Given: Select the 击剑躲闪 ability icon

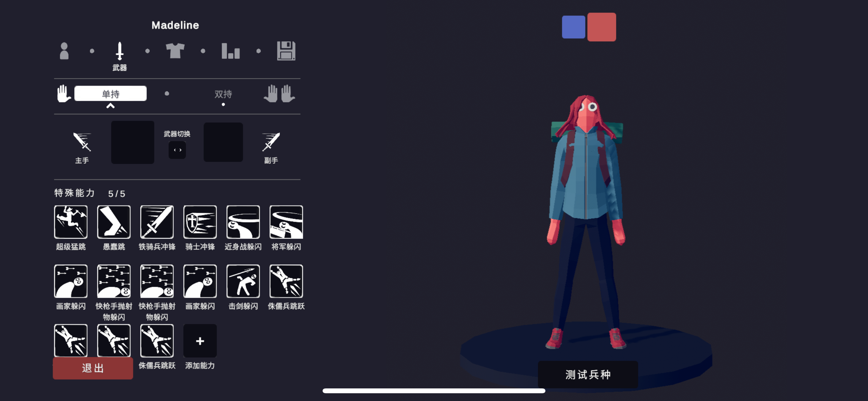Looking at the screenshot, I should pos(243,281).
